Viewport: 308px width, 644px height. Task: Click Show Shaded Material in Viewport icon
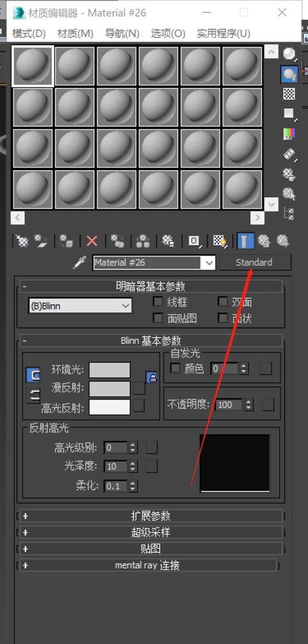click(220, 241)
